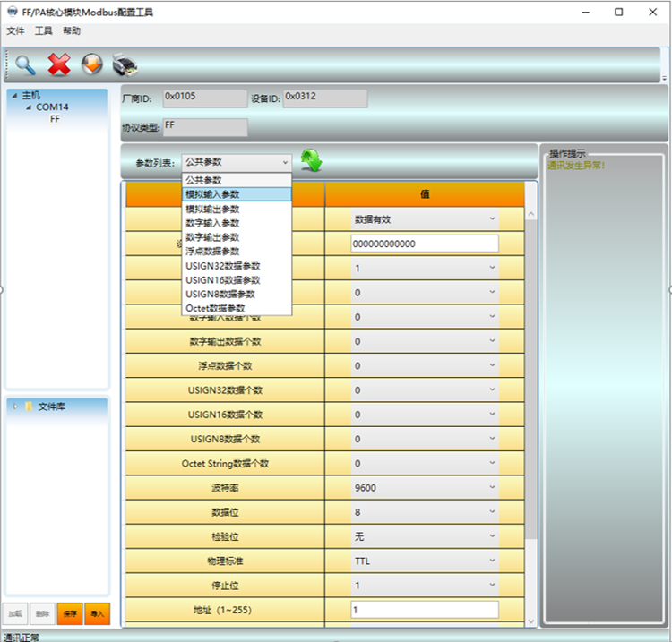Open the toolbar overflow arrow at right end
Viewport: 672px width, 642px height.
point(664,79)
